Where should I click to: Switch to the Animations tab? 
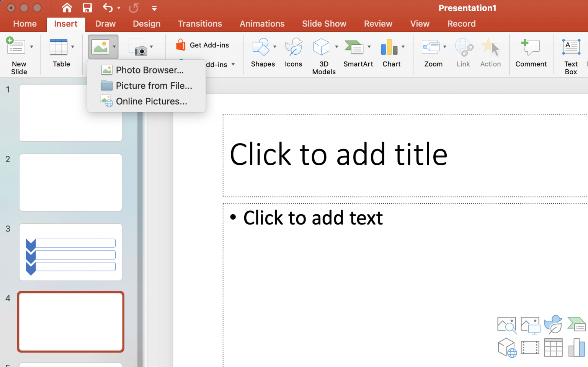262,23
